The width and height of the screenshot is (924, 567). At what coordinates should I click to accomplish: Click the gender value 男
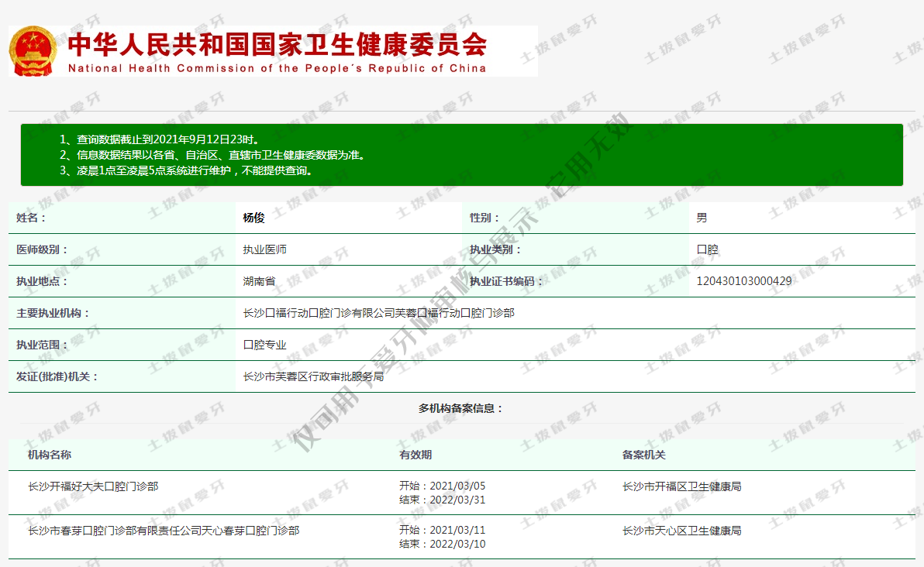(x=702, y=218)
